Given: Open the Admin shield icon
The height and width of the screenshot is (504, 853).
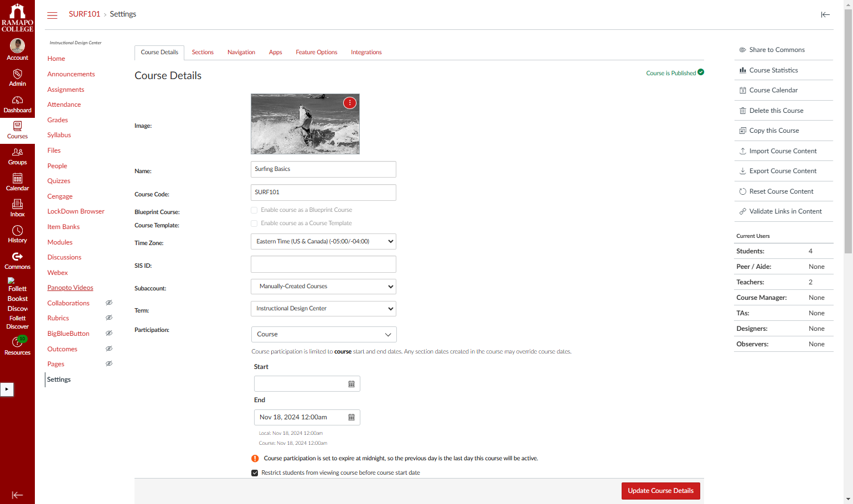Looking at the screenshot, I should 17,74.
